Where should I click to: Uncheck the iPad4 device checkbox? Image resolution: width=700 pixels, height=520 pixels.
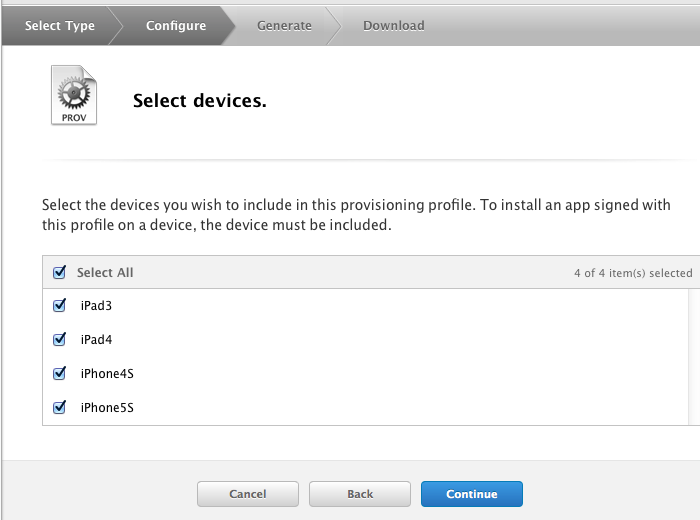59,339
